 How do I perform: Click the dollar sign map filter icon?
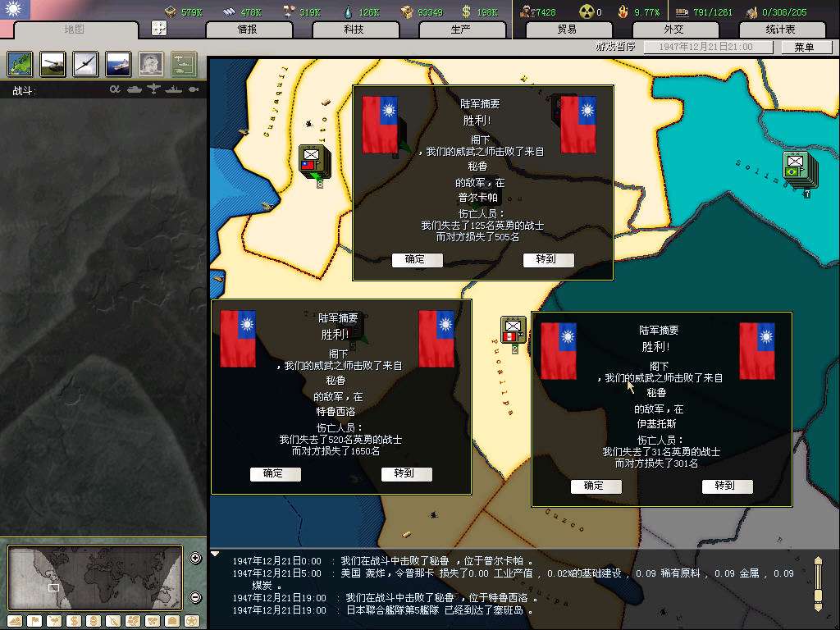(x=73, y=620)
